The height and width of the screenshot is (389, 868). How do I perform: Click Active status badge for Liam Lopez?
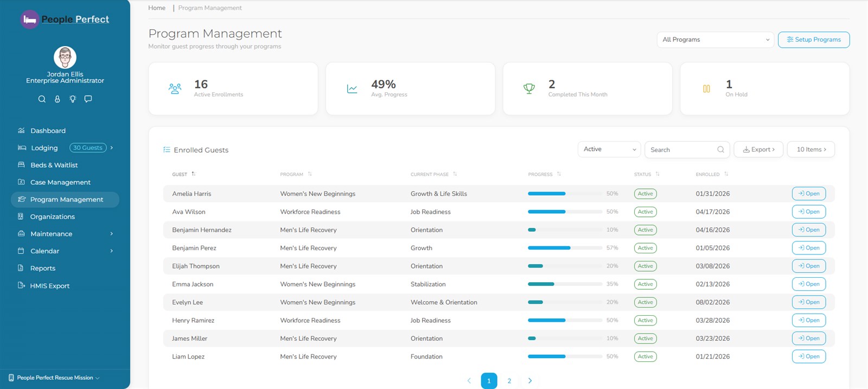coord(646,356)
